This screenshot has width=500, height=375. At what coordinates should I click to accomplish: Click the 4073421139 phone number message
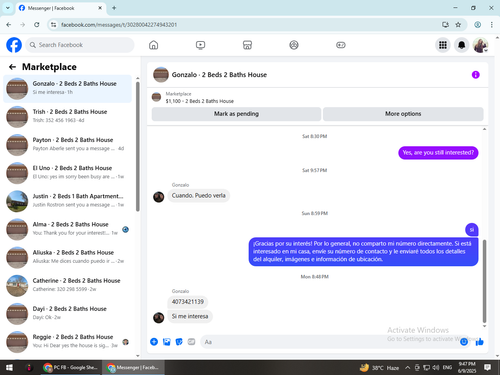[x=188, y=302]
